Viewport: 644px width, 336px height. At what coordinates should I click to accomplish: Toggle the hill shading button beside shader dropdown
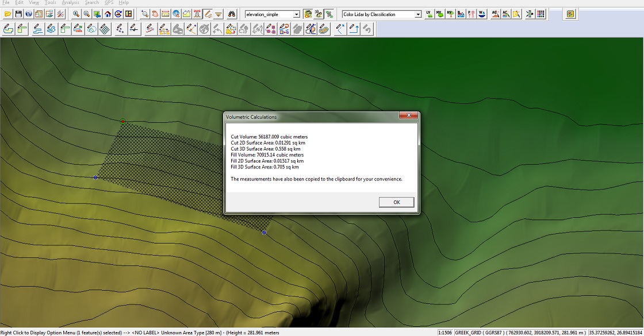(x=308, y=14)
